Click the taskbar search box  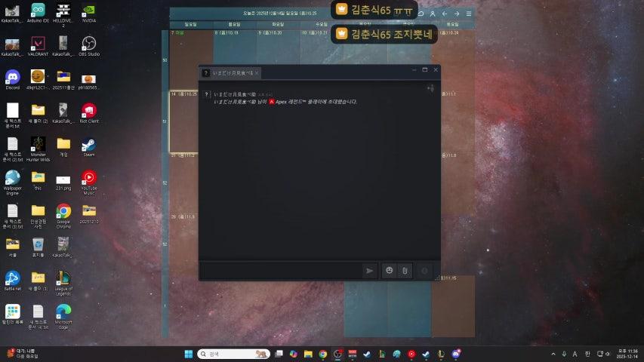(233, 354)
